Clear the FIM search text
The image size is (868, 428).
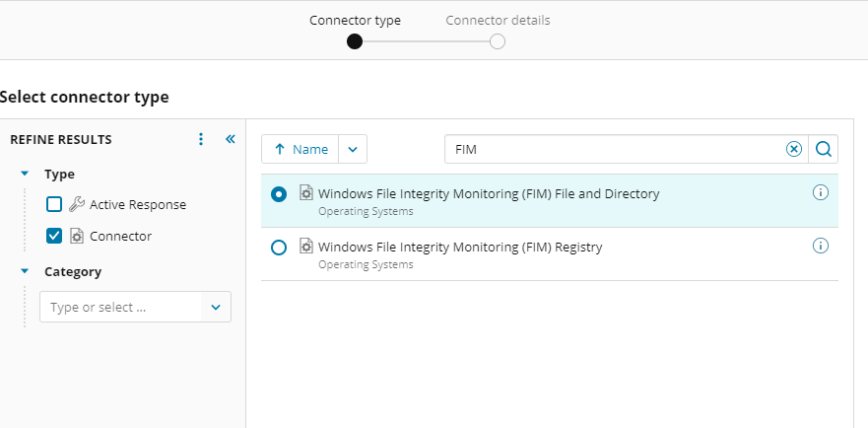[793, 149]
